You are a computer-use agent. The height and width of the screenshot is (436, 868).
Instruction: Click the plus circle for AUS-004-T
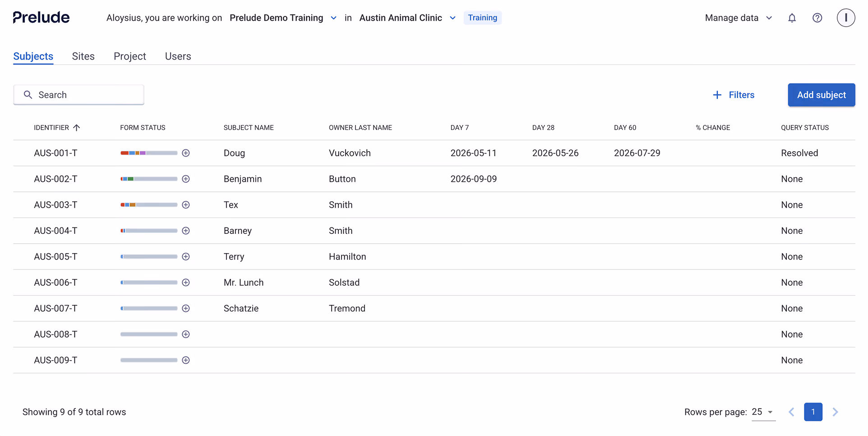click(186, 231)
